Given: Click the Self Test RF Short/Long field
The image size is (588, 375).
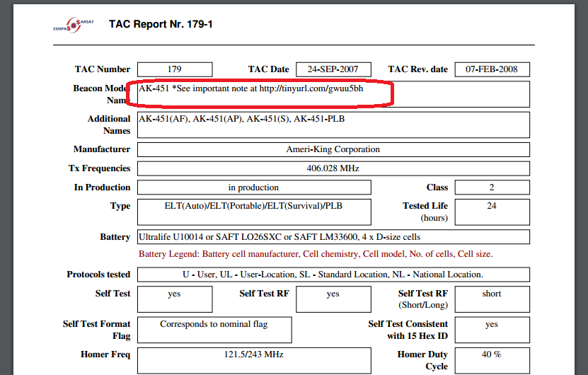Looking at the screenshot, I should point(492,299).
